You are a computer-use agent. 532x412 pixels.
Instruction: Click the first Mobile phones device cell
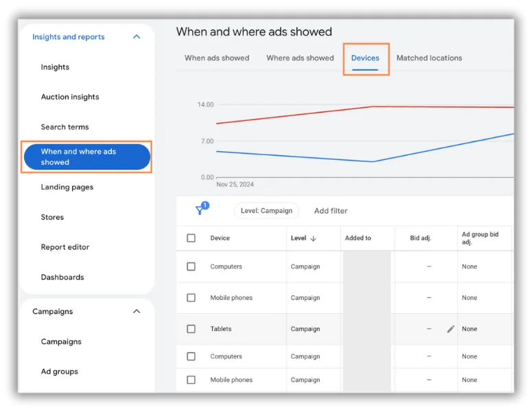click(231, 297)
